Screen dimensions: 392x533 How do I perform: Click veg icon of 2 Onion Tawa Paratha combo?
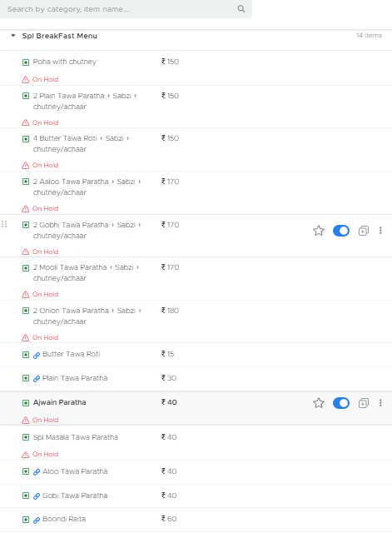(x=26, y=311)
